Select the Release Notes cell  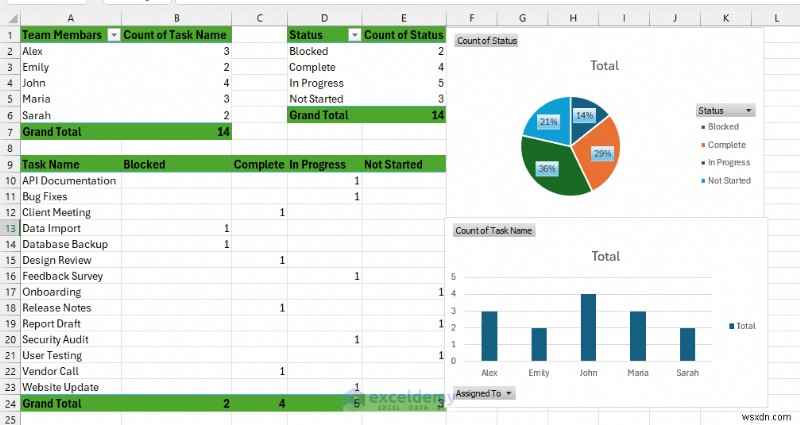[71, 308]
